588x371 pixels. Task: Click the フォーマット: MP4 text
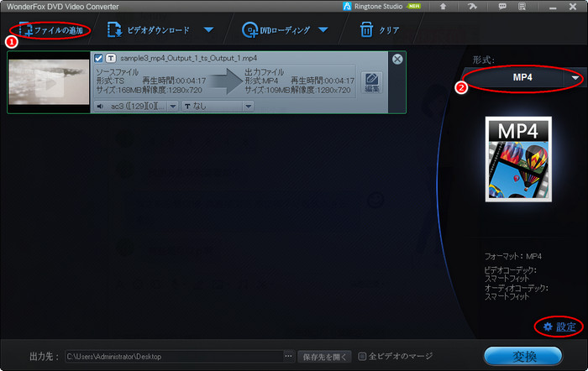click(513, 256)
